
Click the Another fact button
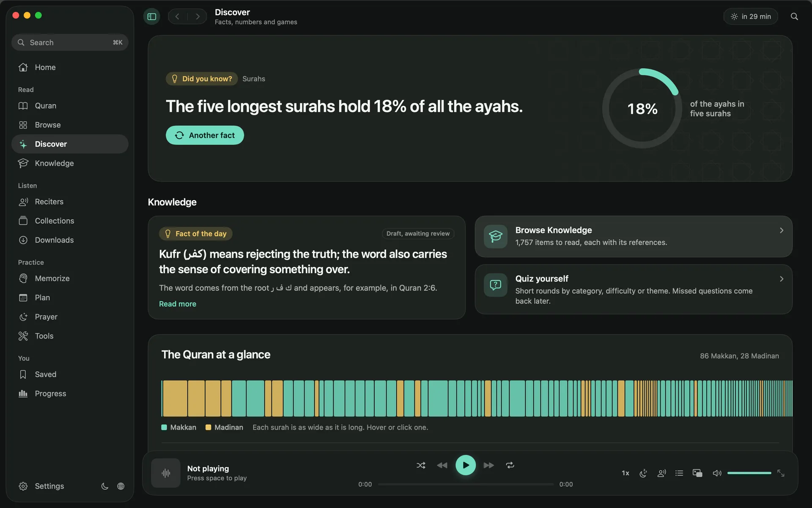click(205, 135)
